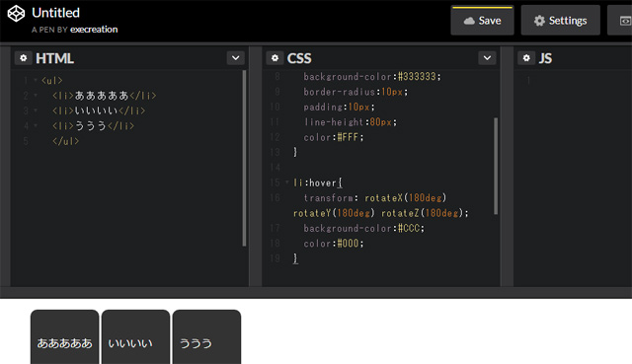This screenshot has width=632, height=364.
Task: Open the execreation author profile link
Action: [94, 30]
